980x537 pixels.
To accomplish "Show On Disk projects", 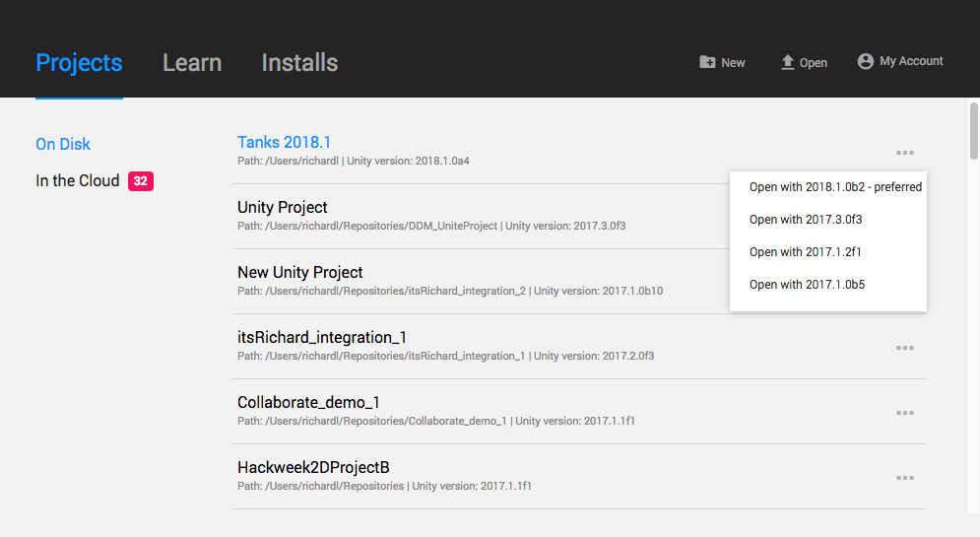I will click(x=63, y=144).
